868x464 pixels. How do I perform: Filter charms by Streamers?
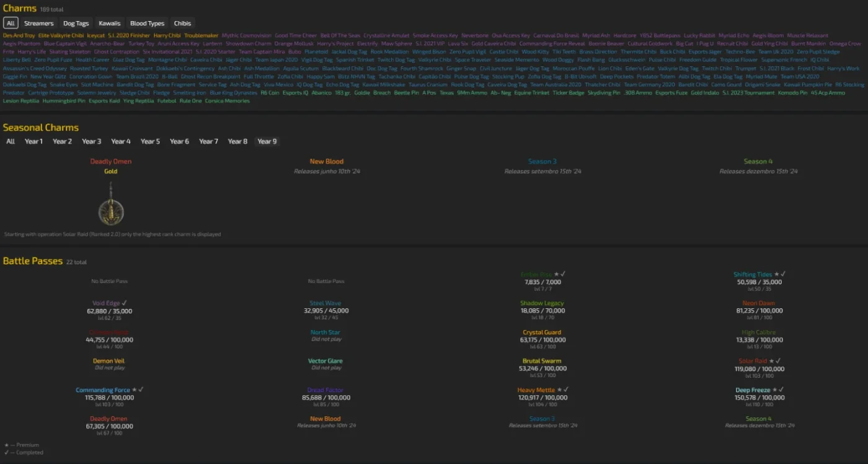point(38,24)
